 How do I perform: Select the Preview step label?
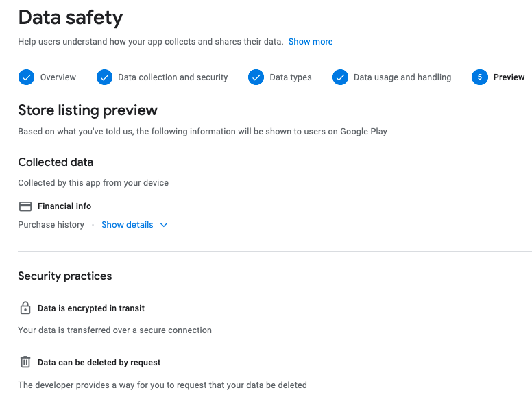pyautogui.click(x=509, y=77)
